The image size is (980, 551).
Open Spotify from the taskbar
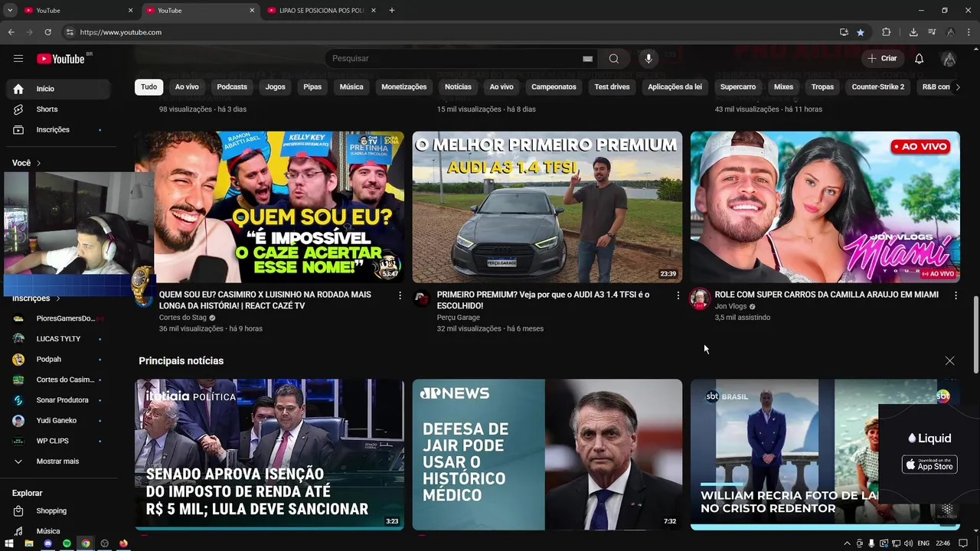(x=67, y=543)
